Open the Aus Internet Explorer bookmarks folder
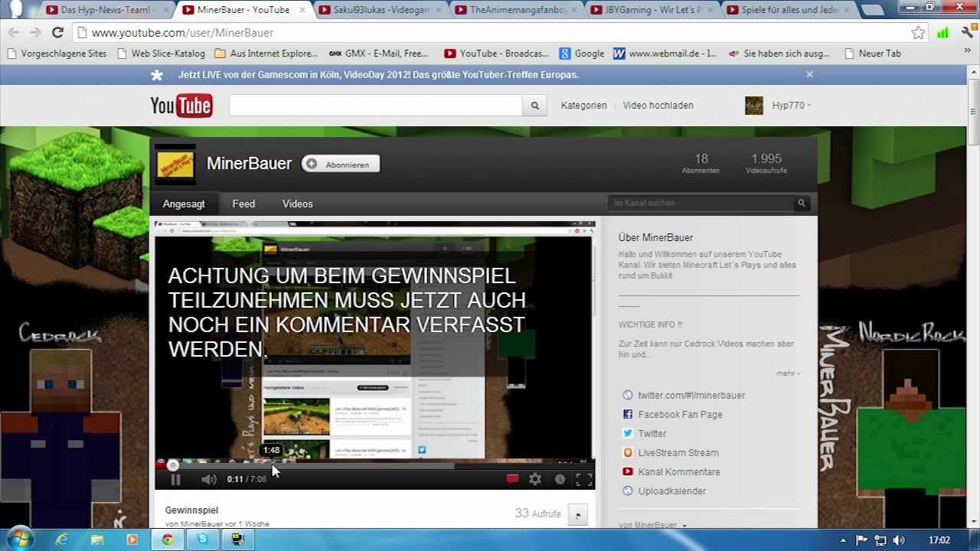 pos(266,54)
